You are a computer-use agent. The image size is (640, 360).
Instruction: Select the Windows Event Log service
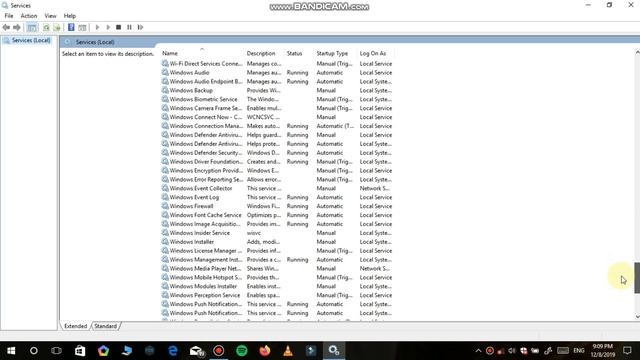click(277, 197)
